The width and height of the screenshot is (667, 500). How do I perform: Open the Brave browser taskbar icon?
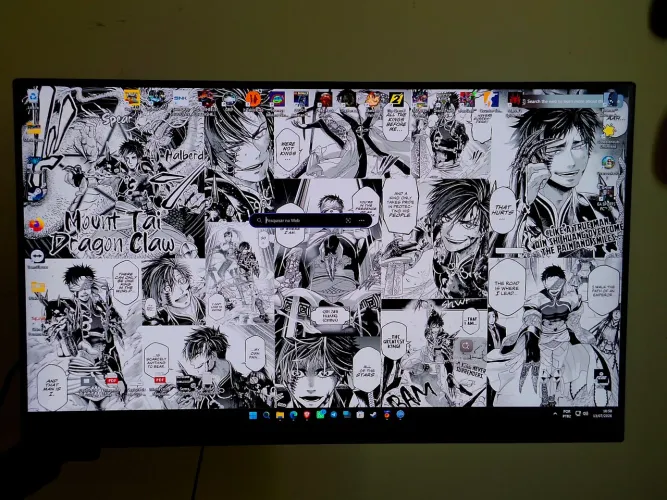tap(307, 415)
